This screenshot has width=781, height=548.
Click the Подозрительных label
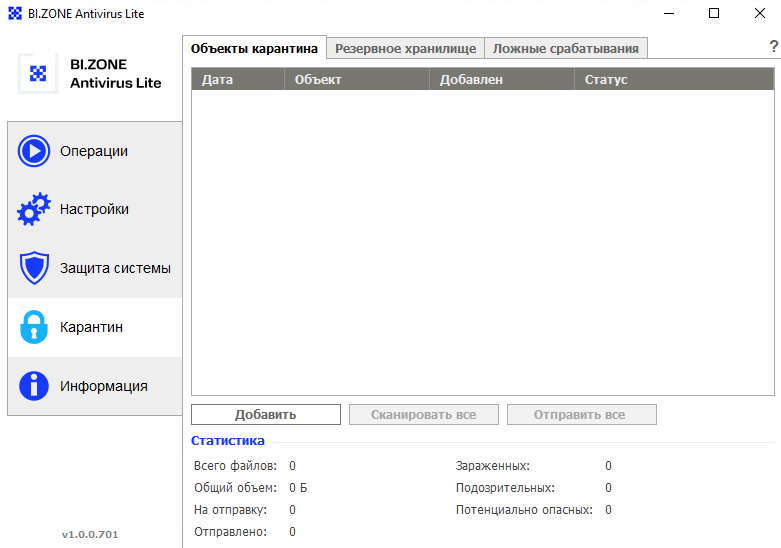505,488
